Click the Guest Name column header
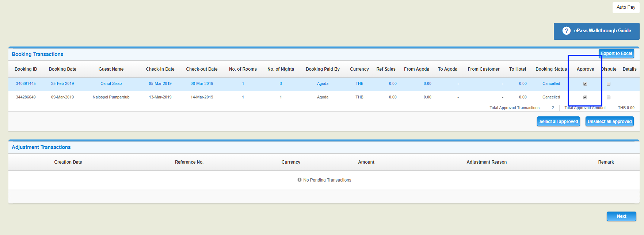 [111, 69]
